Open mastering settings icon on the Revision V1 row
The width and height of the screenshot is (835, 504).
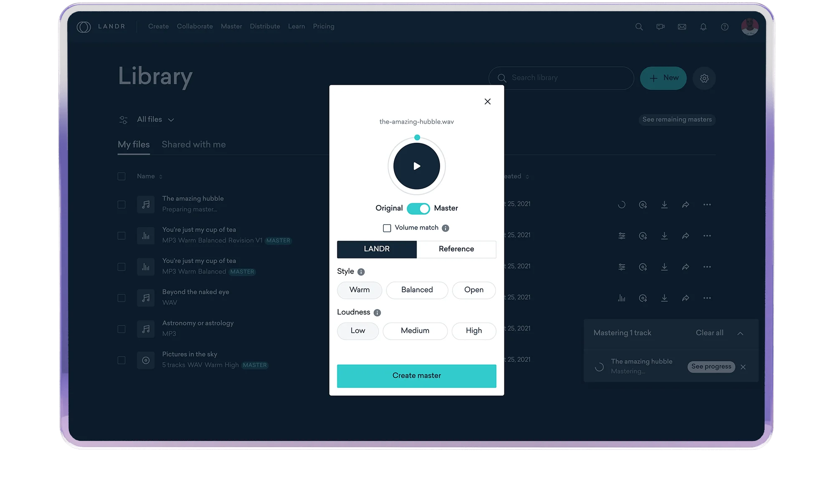click(x=622, y=236)
